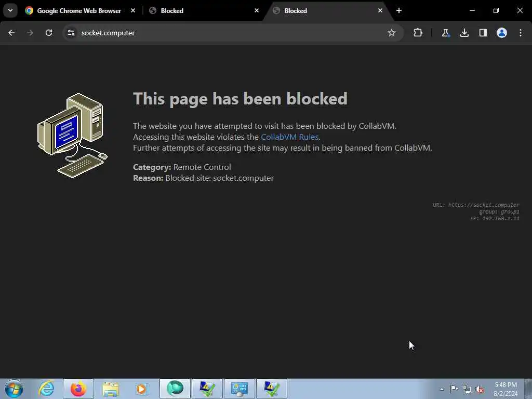Viewport: 532px width, 399px height.
Task: Show hidden system tray icons
Action: (442, 389)
